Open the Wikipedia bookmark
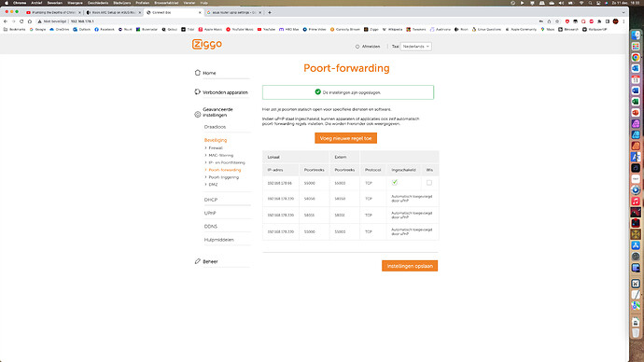Viewport: 644px width, 362px height. click(392, 30)
